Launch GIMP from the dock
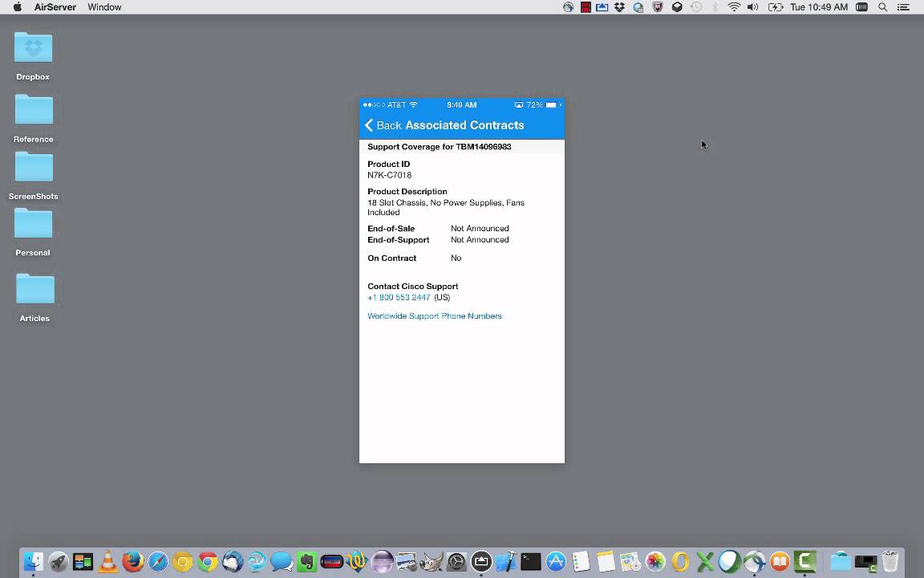Viewport: 924px width, 578px height. [432, 561]
